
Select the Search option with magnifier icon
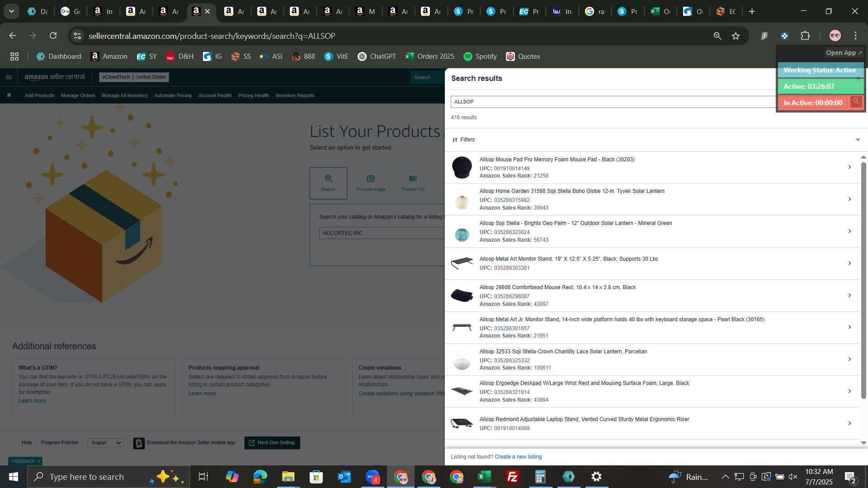point(328,183)
